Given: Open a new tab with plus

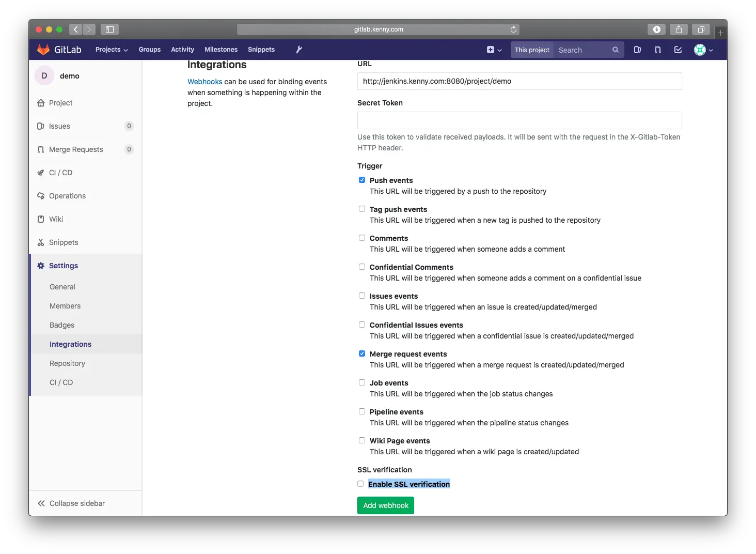Looking at the screenshot, I should (720, 33).
